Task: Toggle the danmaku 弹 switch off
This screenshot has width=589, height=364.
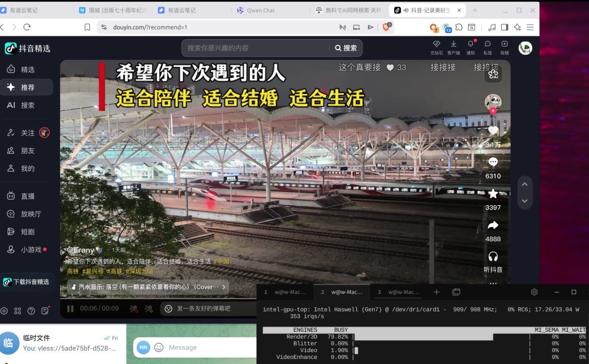Action: tap(133, 309)
